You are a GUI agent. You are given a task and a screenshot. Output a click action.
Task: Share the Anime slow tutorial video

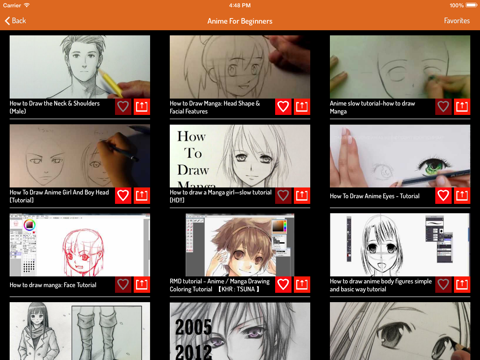(x=462, y=107)
